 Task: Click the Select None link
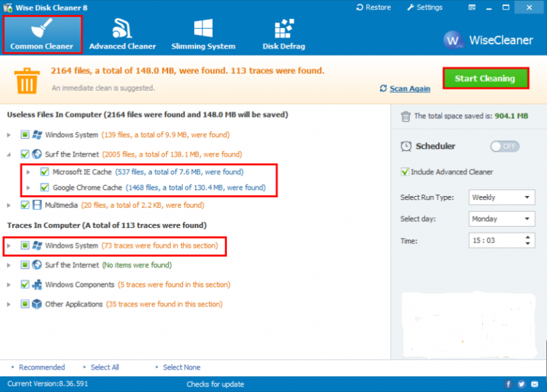pos(181,367)
